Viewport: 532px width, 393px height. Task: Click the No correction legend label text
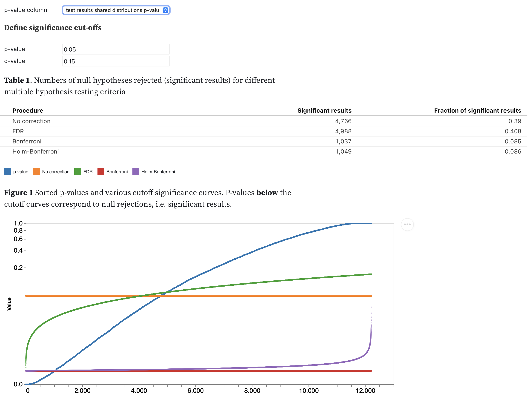(56, 172)
